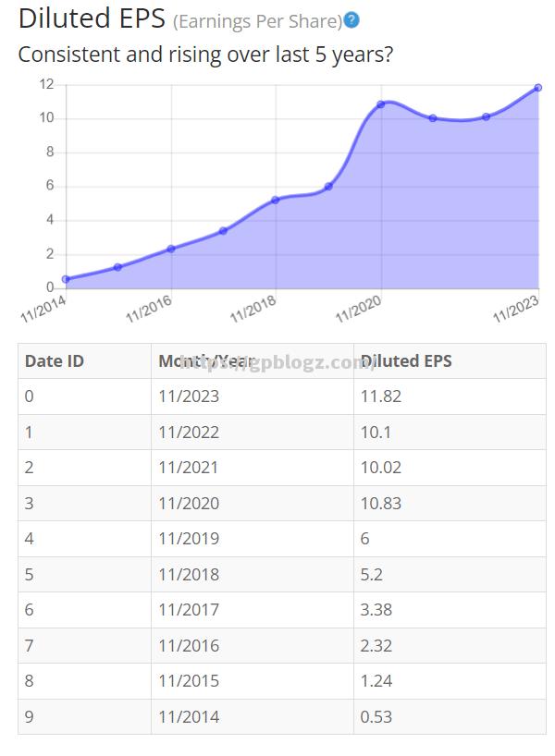The height and width of the screenshot is (756, 555).
Task: Click the 11/2022 data point on chart
Action: tap(486, 116)
